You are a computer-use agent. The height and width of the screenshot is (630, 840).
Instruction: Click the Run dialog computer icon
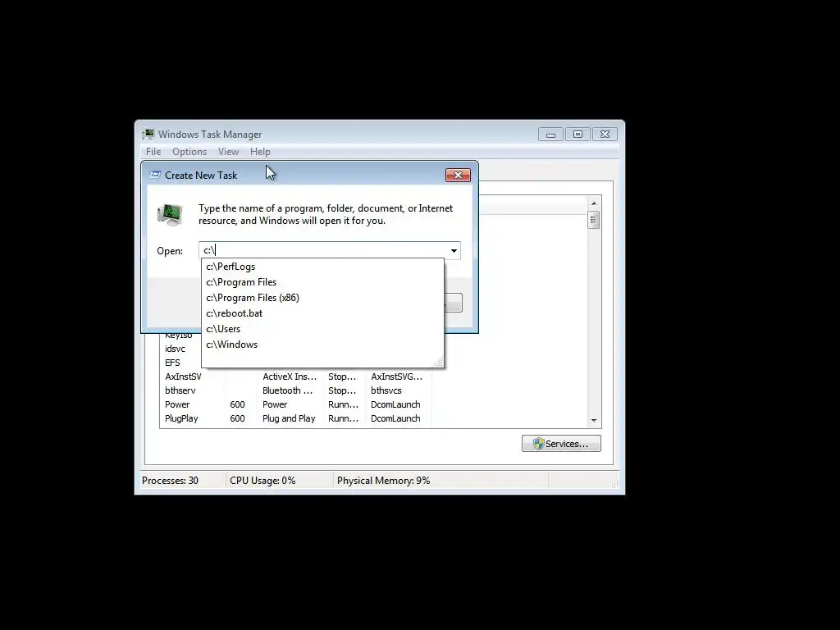(170, 214)
